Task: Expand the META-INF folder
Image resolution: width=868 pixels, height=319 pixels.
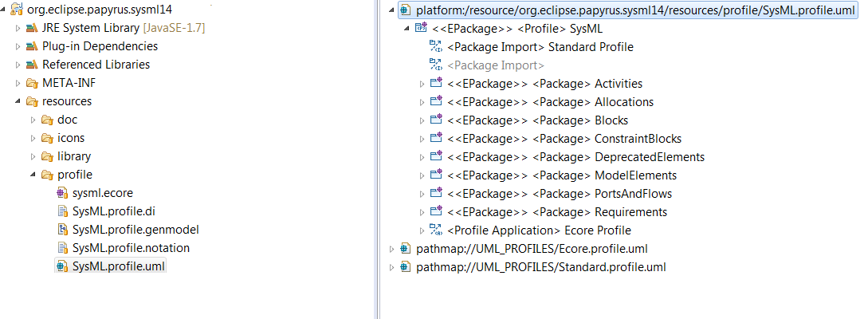Action: coord(18,84)
